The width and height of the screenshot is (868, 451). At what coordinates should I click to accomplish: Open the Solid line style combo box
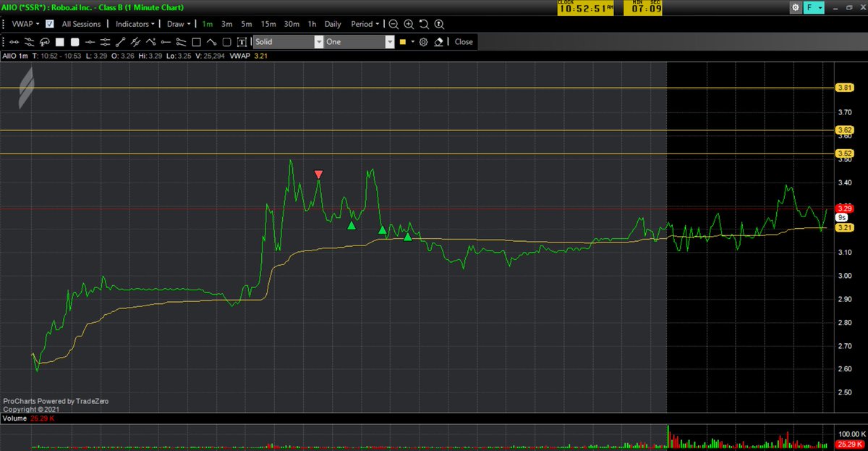[288, 42]
